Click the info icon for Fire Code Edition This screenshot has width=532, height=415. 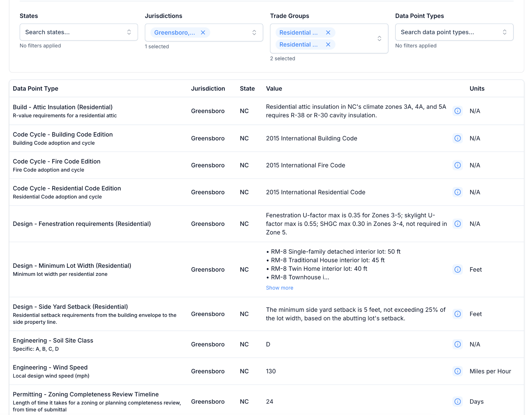(x=457, y=165)
